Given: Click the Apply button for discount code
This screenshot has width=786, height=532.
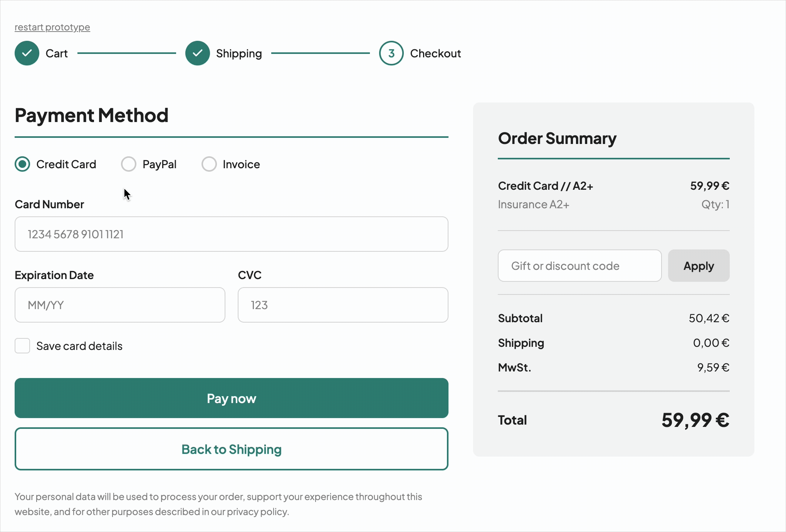Looking at the screenshot, I should click(x=698, y=266).
